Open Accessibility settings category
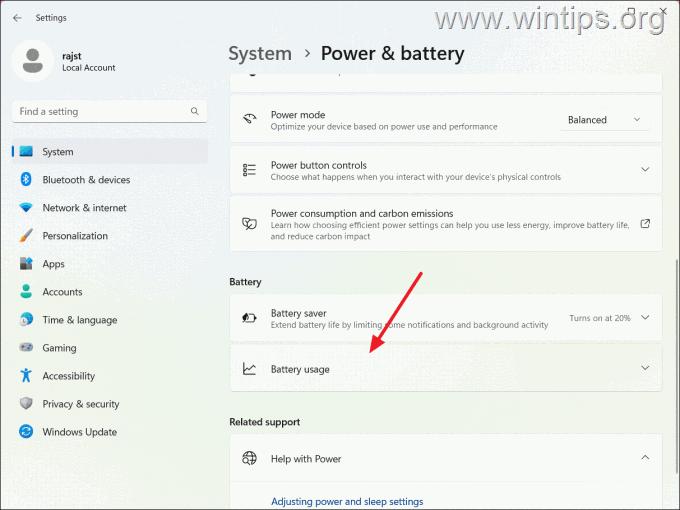 110,376
